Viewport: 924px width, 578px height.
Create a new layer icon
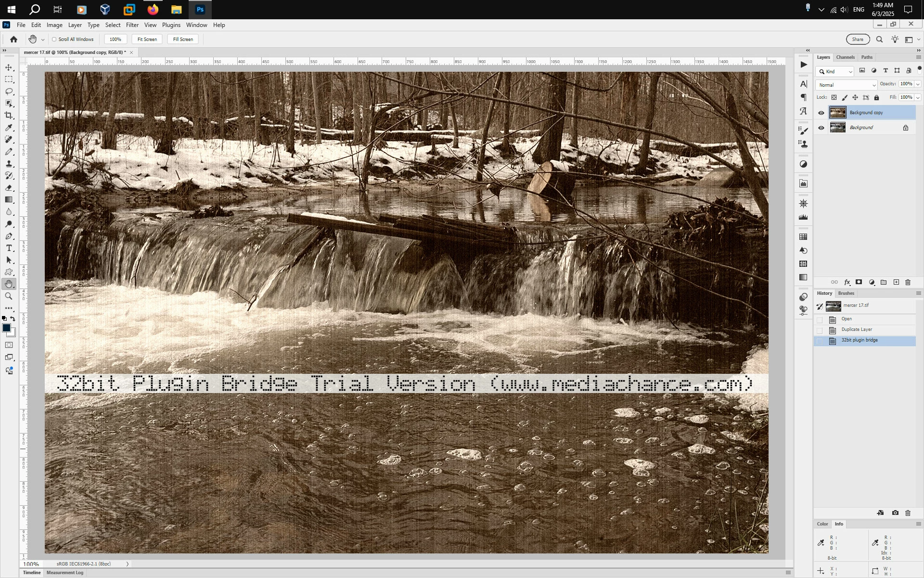(896, 282)
